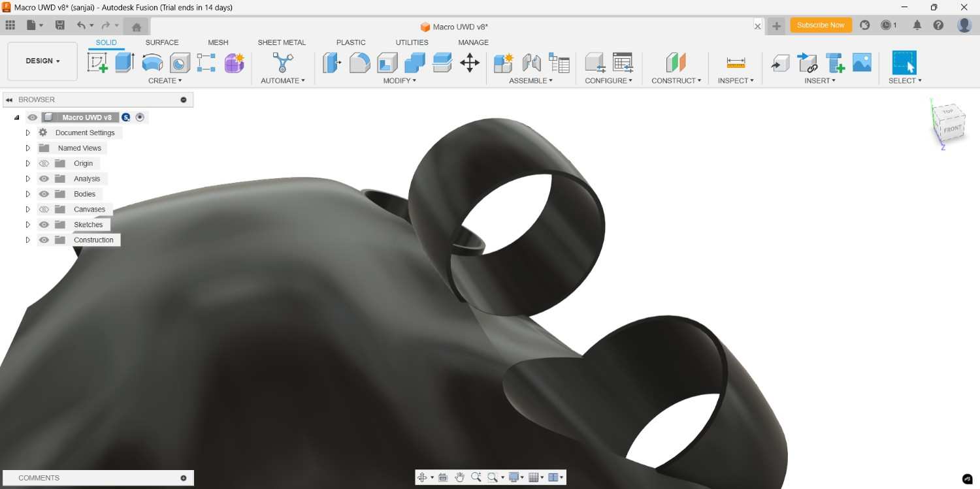Select the Extrude tool
This screenshot has height=489, width=980.
click(x=125, y=63)
